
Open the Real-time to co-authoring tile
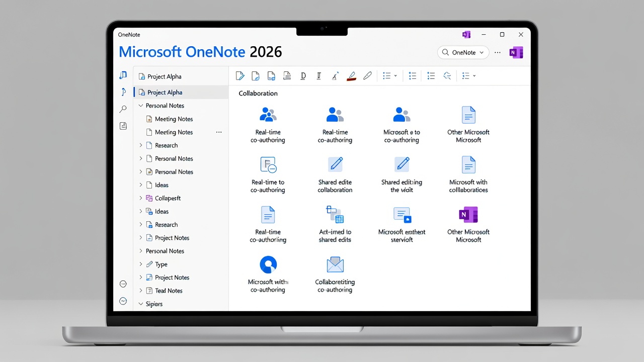(x=268, y=174)
